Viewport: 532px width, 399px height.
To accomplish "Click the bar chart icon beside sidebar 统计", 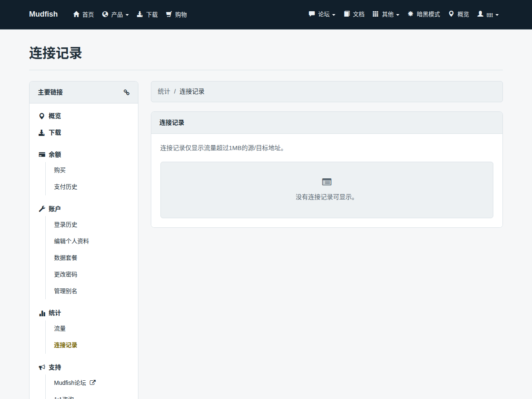I will (x=42, y=313).
